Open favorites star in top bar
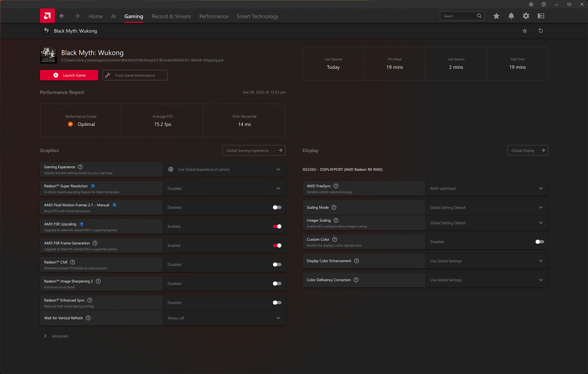588x374 pixels. point(497,16)
